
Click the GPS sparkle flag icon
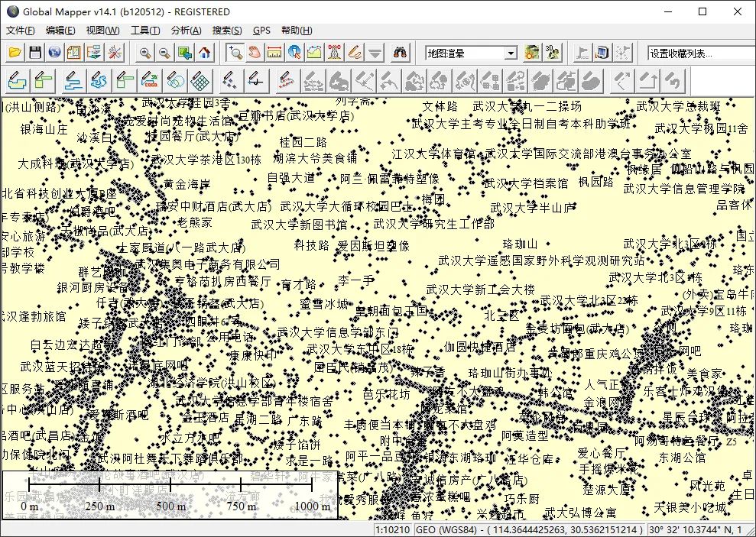(622, 53)
